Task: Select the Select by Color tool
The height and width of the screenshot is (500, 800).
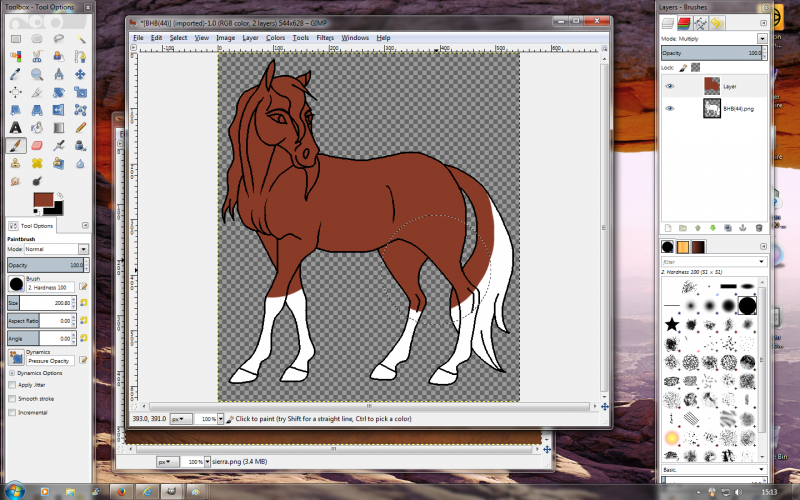Action: (16, 56)
